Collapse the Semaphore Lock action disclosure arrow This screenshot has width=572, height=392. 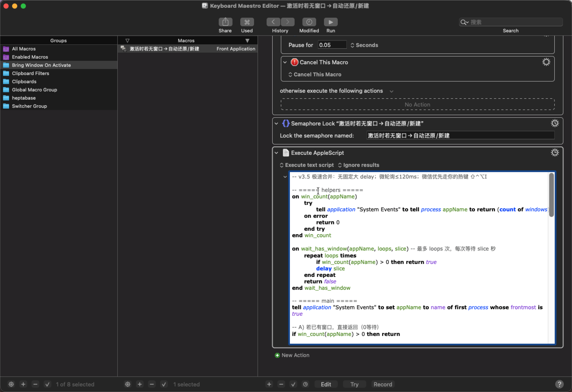(x=277, y=124)
